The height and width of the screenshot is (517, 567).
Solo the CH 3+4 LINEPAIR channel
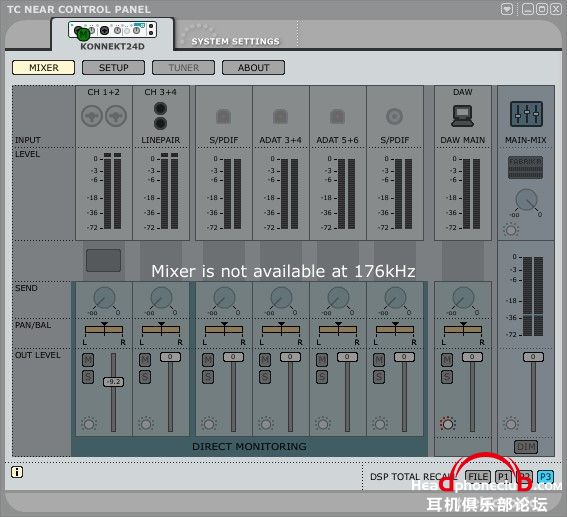(145, 377)
